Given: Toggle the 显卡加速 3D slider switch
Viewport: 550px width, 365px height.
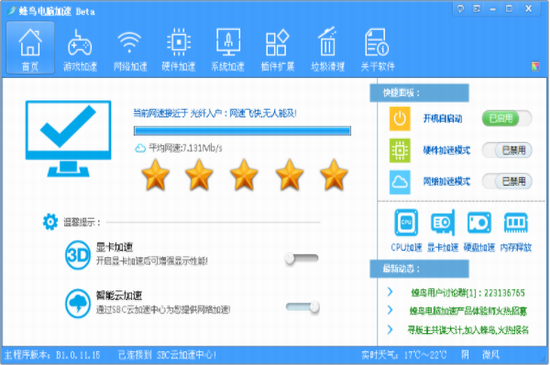Looking at the screenshot, I should click(301, 259).
